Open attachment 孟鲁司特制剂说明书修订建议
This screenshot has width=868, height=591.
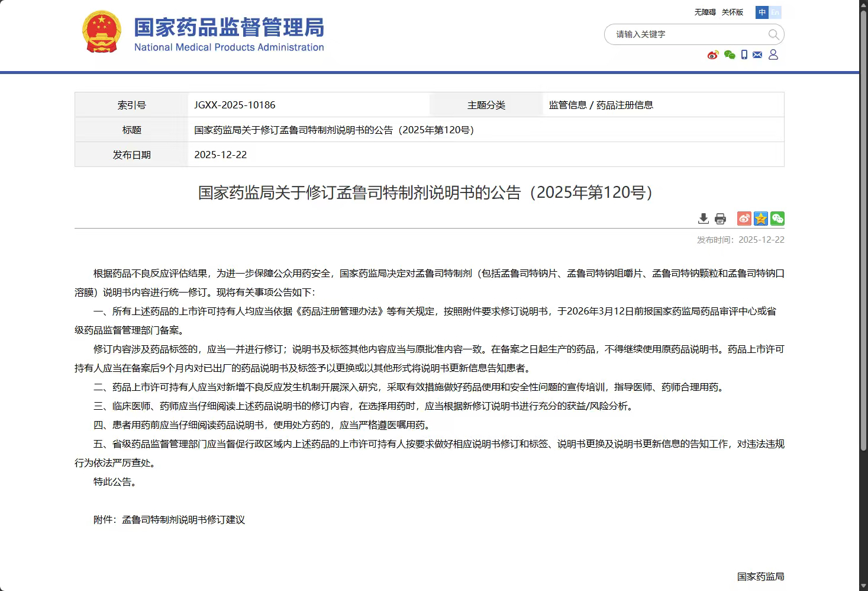point(183,520)
